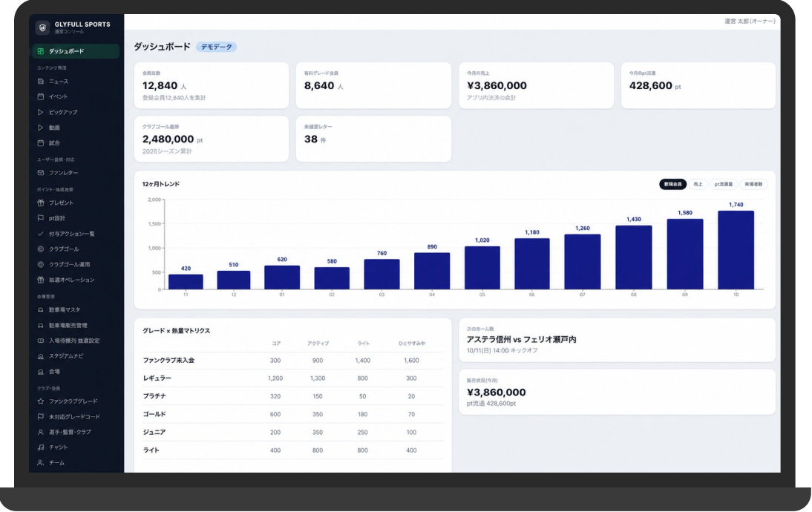
Task: Open the ニュース document icon
Action: point(40,82)
